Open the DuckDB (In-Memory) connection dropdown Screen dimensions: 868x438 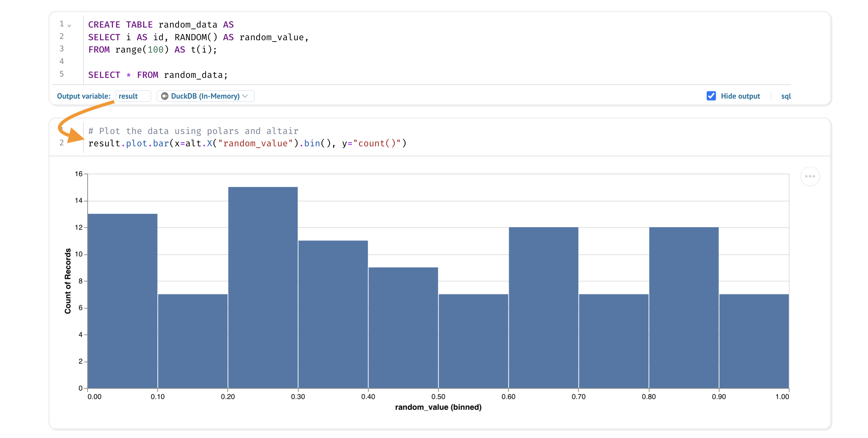tap(205, 96)
